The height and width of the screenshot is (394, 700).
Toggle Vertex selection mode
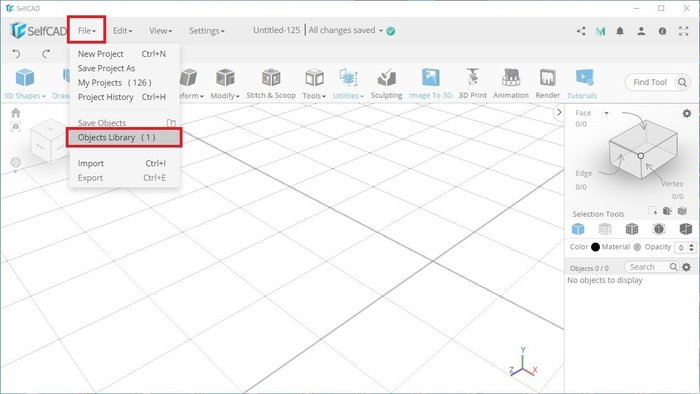click(x=672, y=183)
